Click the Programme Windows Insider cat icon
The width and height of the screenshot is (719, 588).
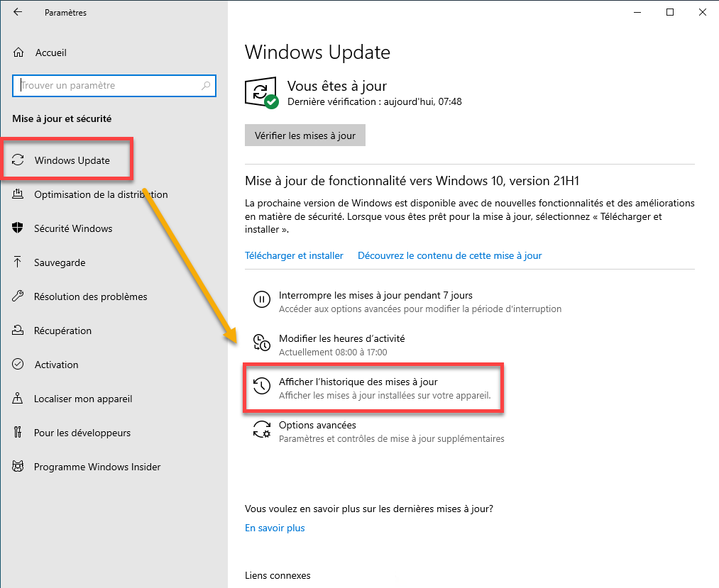click(18, 466)
